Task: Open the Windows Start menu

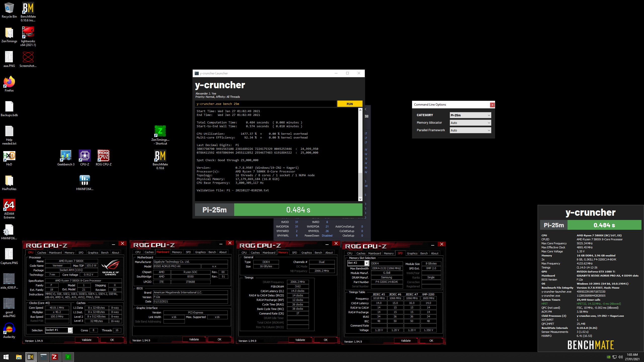Action: pos(6,357)
